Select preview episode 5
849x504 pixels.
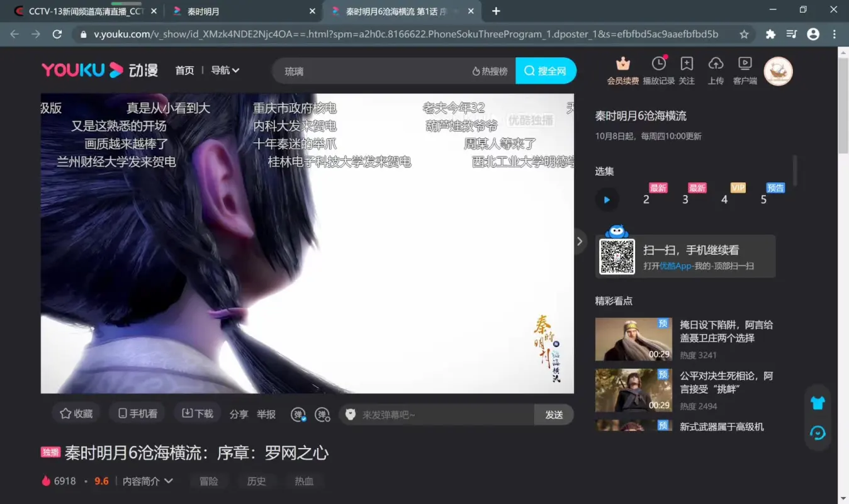click(764, 199)
